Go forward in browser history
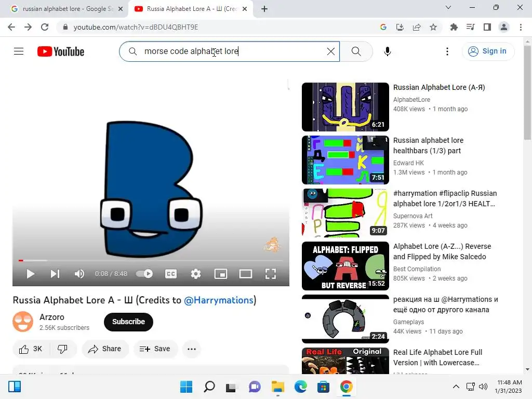Image resolution: width=532 pixels, height=399 pixels. (28, 27)
